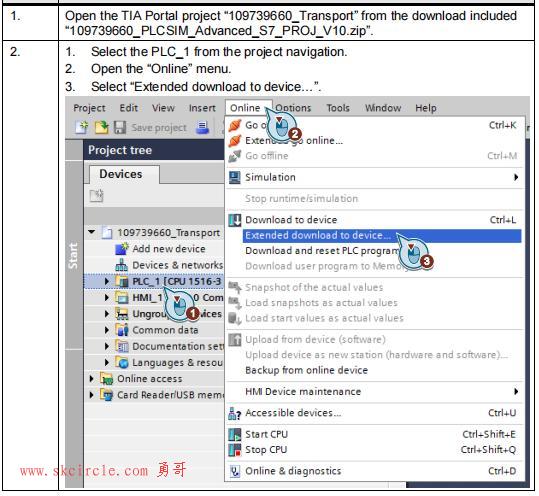
Task: Open the Options menu
Action: [x=293, y=108]
